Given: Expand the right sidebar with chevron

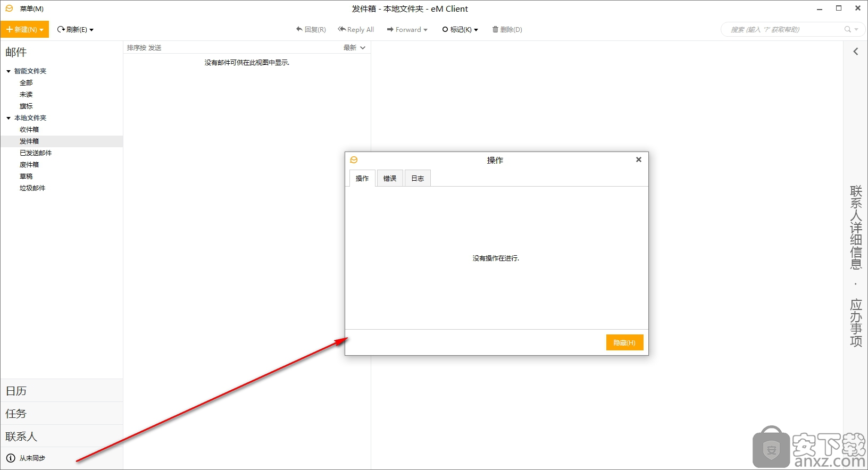Looking at the screenshot, I should coord(856,52).
